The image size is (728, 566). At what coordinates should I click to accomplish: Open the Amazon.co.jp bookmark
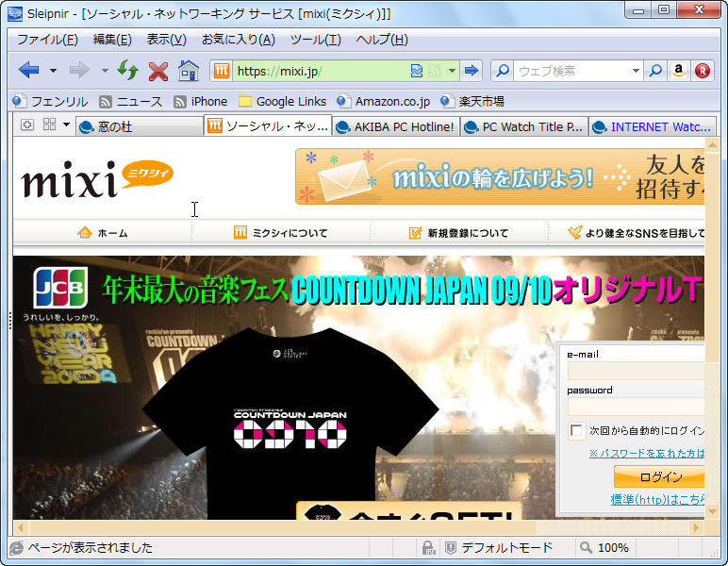(384, 101)
